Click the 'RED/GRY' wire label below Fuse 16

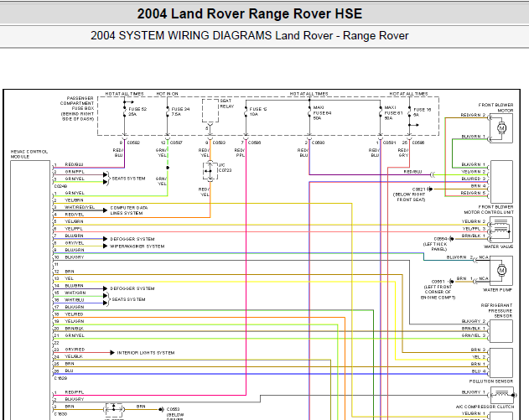[x=403, y=153]
